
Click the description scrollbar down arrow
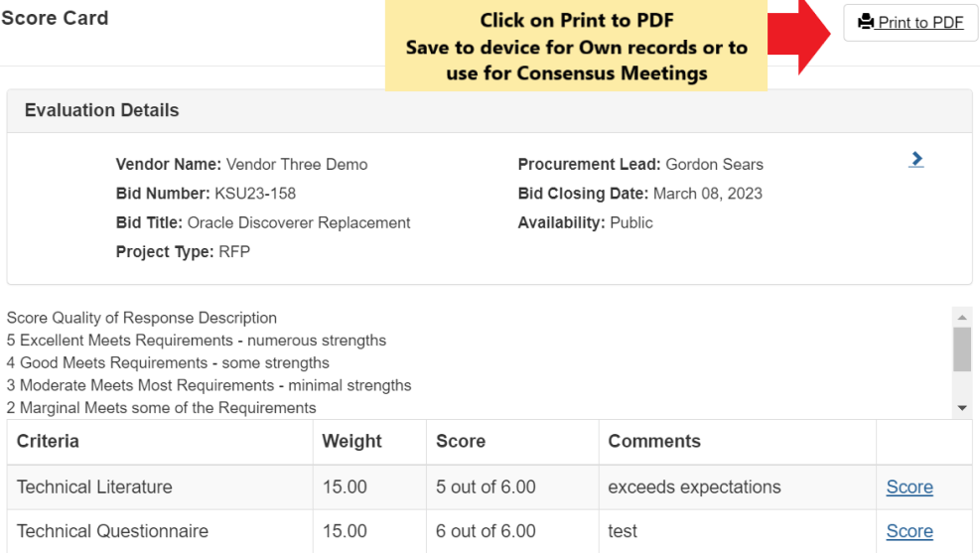click(962, 408)
